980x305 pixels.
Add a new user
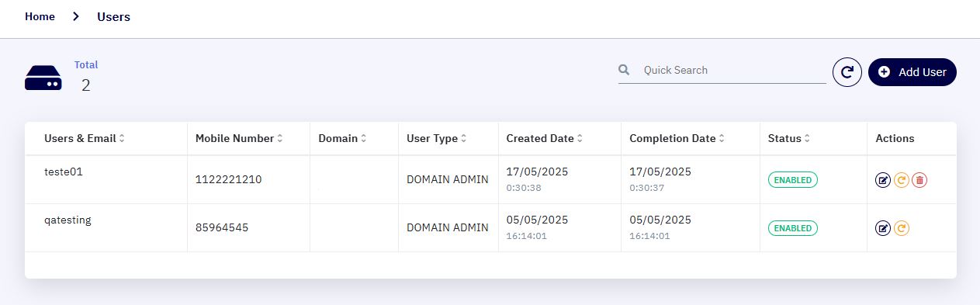[x=912, y=72]
